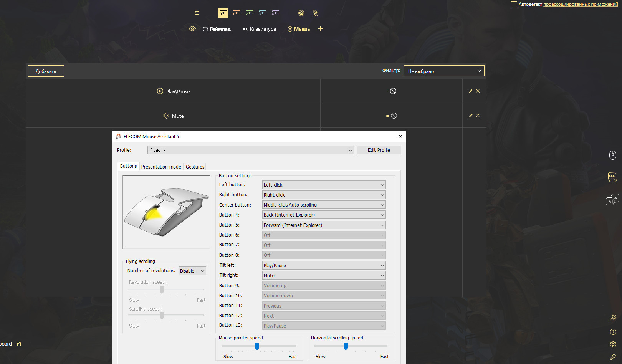Viewport: 622px width, 364px height.
Task: Select shift layer 0 icon
Action: [x=223, y=13]
